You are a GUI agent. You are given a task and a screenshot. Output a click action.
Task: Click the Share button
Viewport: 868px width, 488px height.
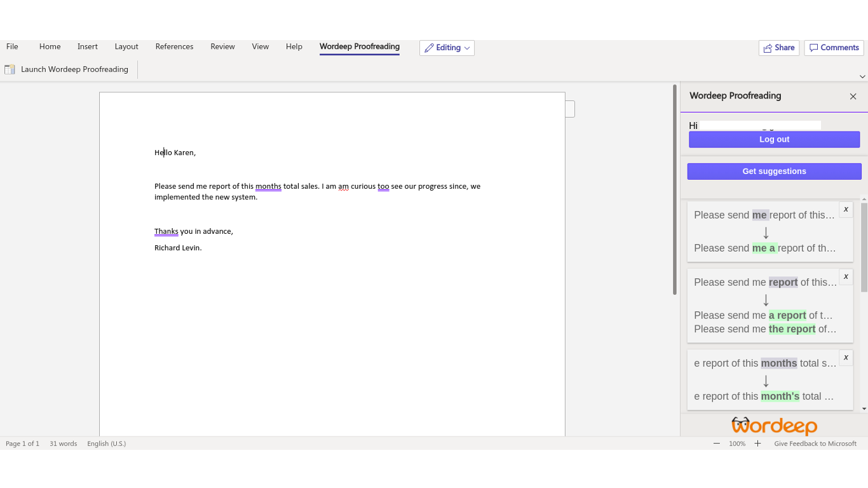coord(779,48)
